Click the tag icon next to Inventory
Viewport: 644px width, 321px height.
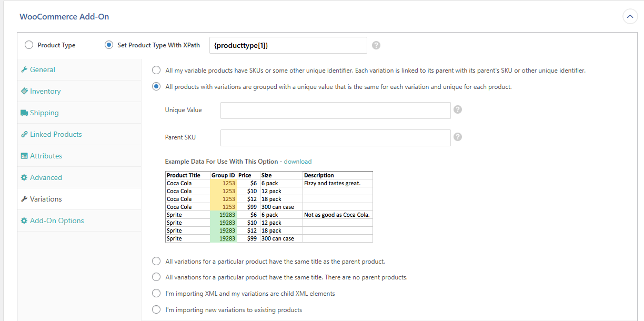point(24,91)
